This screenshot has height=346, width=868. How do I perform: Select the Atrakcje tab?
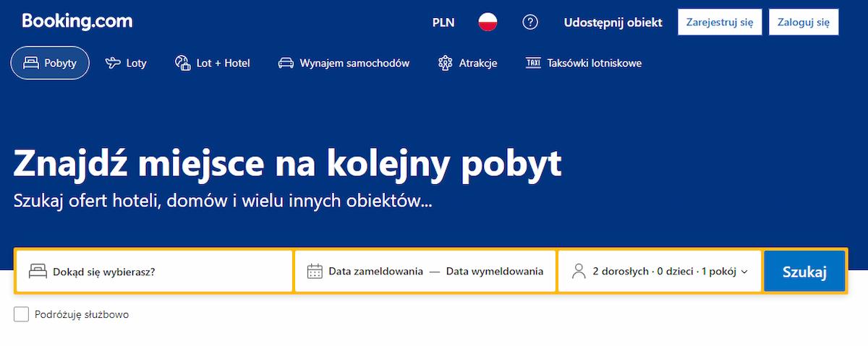tap(468, 63)
